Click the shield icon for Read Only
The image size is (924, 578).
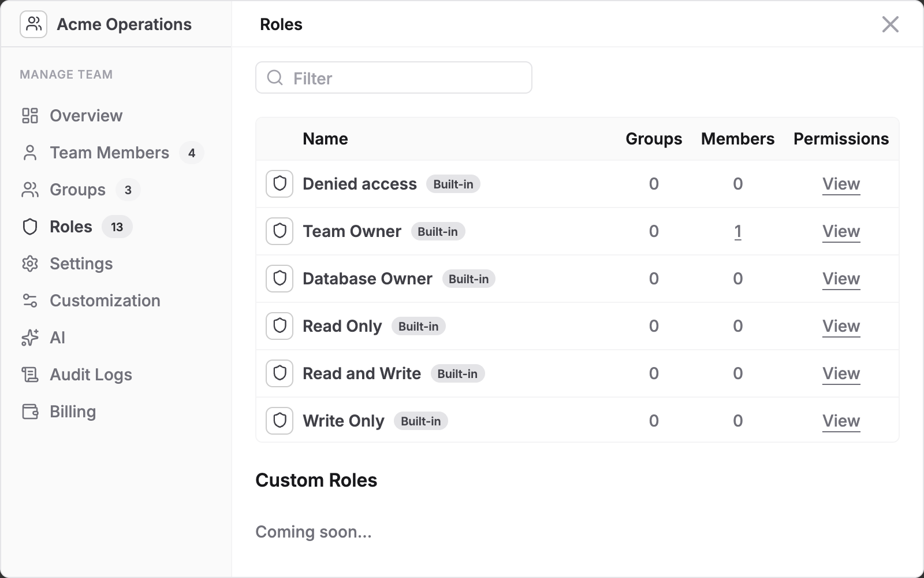click(x=280, y=326)
